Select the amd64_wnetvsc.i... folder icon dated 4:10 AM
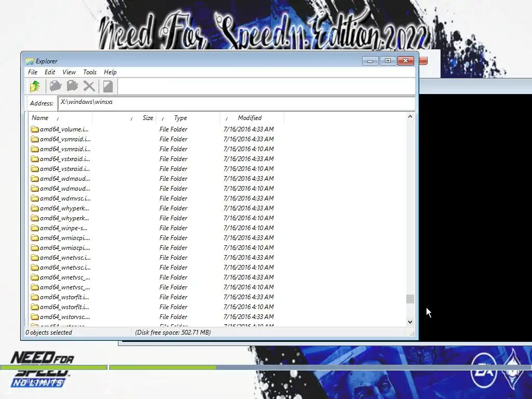This screenshot has height=399, width=532. pos(35,268)
